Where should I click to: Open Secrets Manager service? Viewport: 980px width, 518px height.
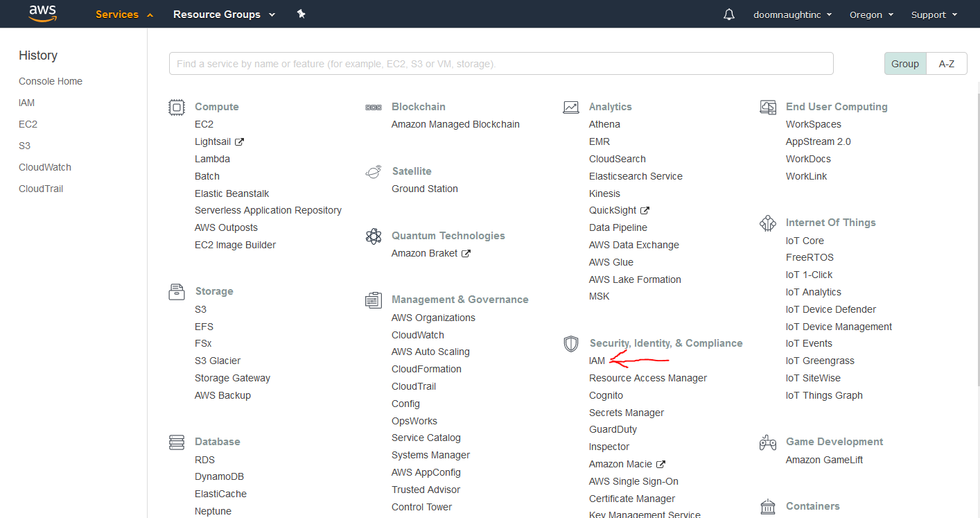(x=627, y=413)
